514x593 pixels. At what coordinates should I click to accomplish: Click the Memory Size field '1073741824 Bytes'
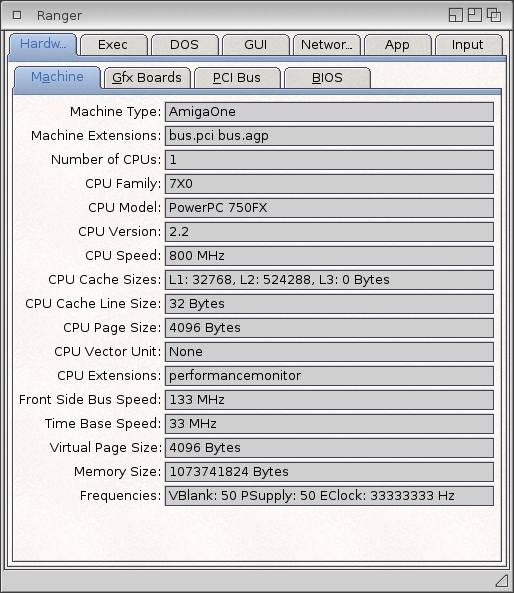click(x=329, y=472)
